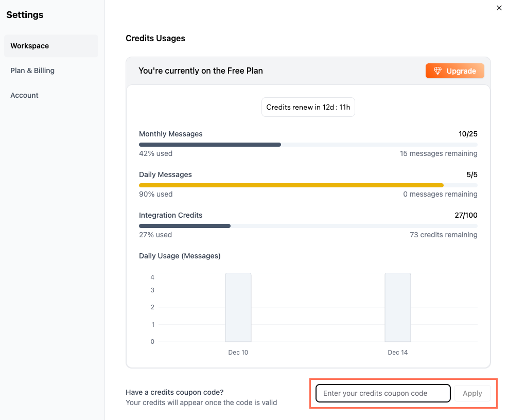Click the diamond gem icon on the Upgrade button
The width and height of the screenshot is (508, 420).
pos(438,71)
